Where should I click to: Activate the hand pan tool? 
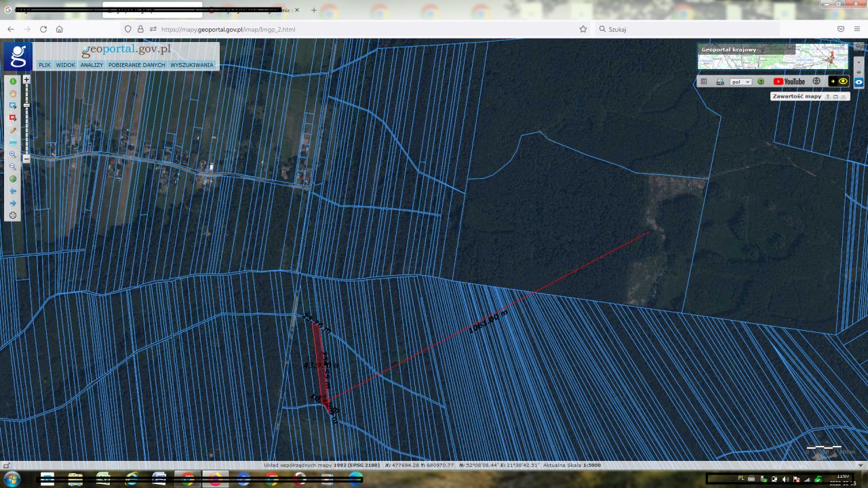click(x=13, y=94)
